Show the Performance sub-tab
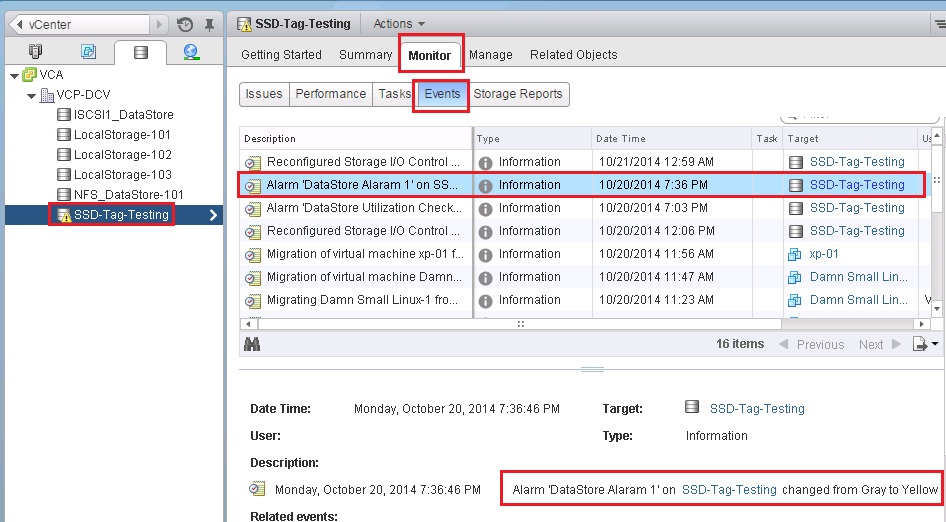Image resolution: width=946 pixels, height=522 pixels. coord(331,94)
